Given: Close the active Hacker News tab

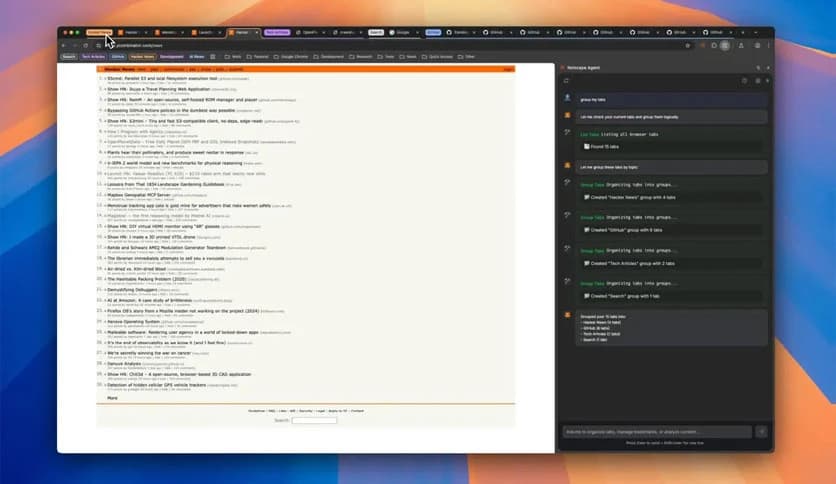Looking at the screenshot, I should pos(256,33).
